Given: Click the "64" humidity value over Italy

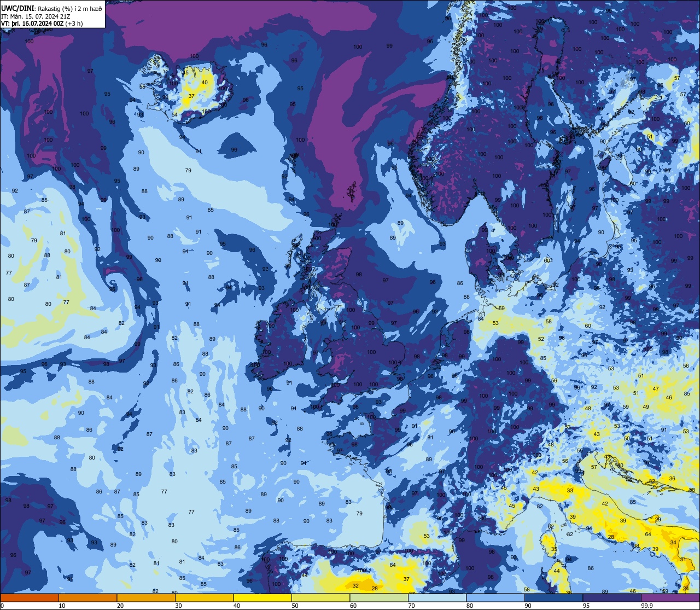Looking at the screenshot, I should coord(648,534).
